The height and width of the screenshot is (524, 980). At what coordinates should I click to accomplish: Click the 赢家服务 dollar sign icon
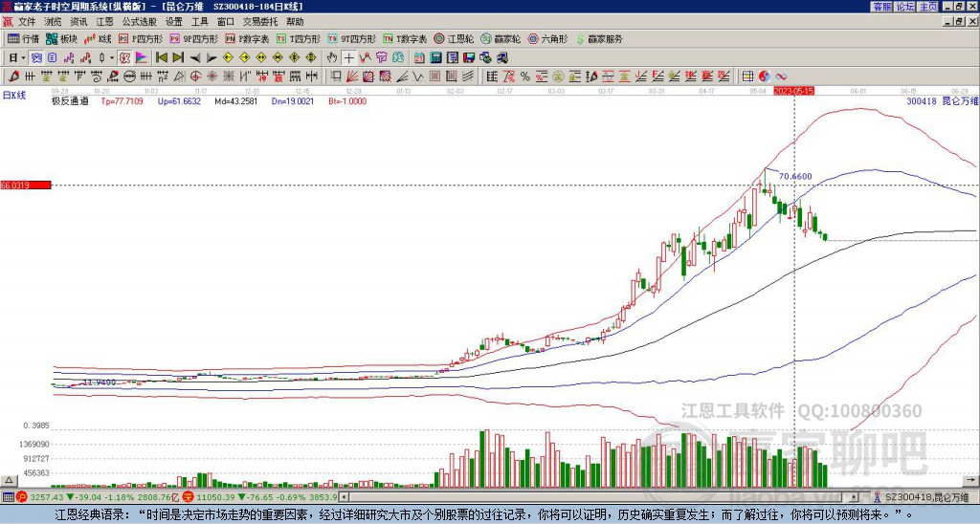click(581, 39)
